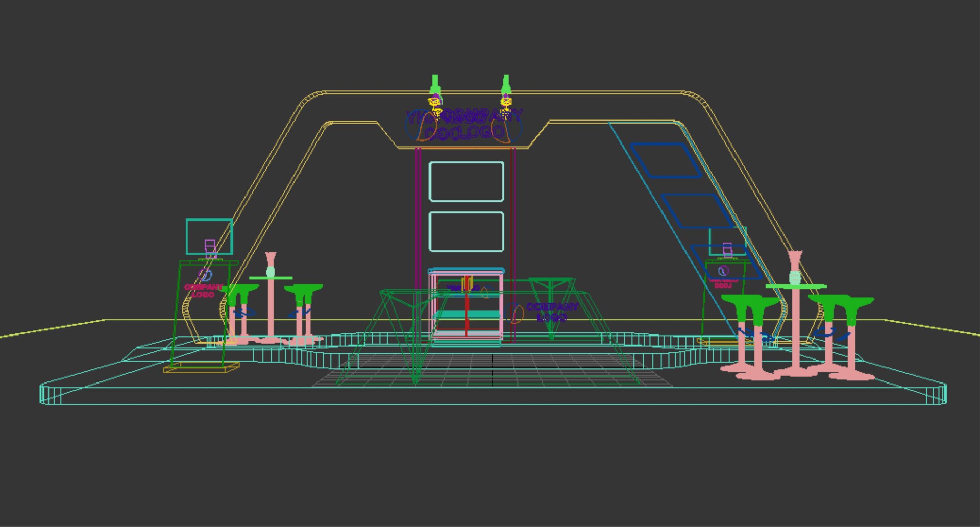
Task: Pick the right green spotlight above the arch
Action: pyautogui.click(x=506, y=85)
